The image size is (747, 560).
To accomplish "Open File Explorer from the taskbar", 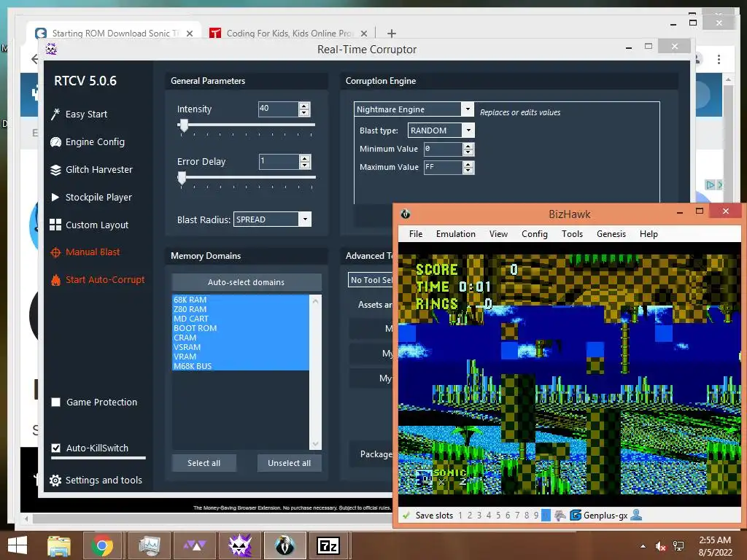I will click(x=59, y=545).
